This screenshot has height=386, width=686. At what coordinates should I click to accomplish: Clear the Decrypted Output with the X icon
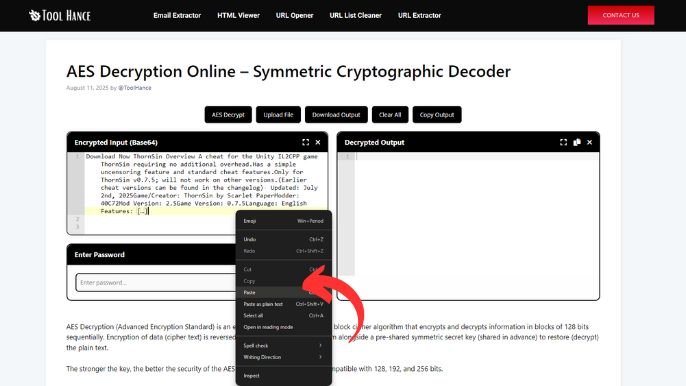(590, 142)
